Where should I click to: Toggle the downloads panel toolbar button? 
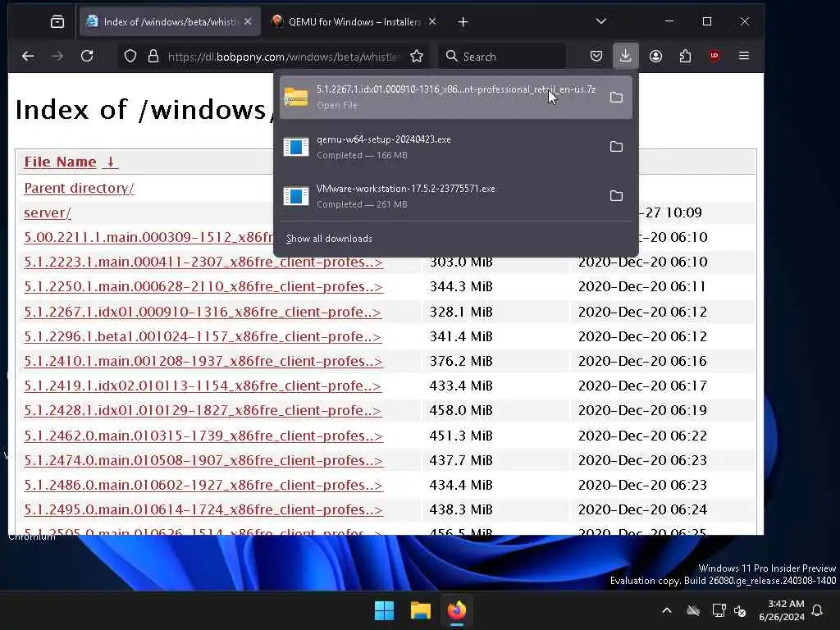(x=625, y=56)
